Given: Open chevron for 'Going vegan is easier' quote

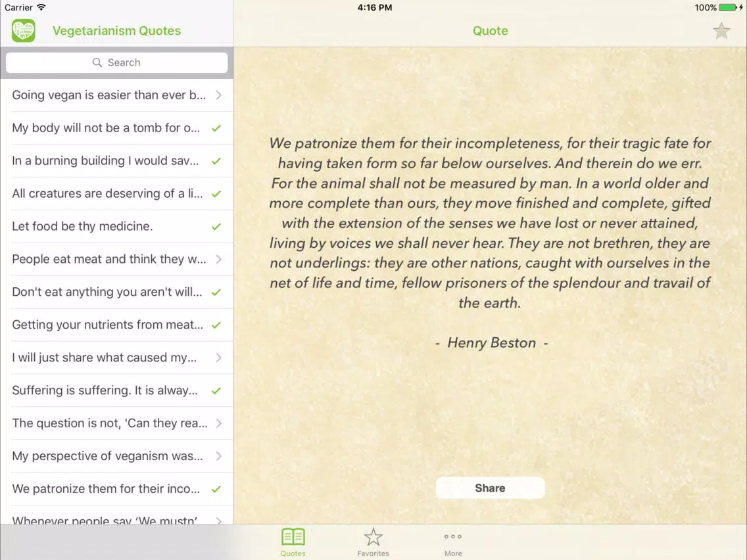Looking at the screenshot, I should (219, 95).
